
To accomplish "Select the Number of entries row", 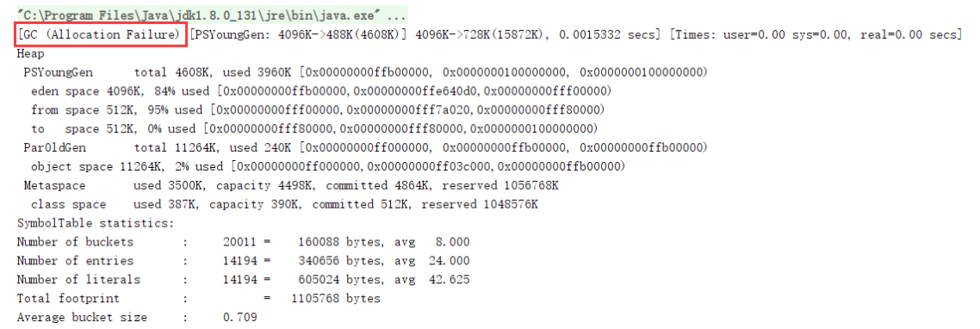I will click(243, 260).
